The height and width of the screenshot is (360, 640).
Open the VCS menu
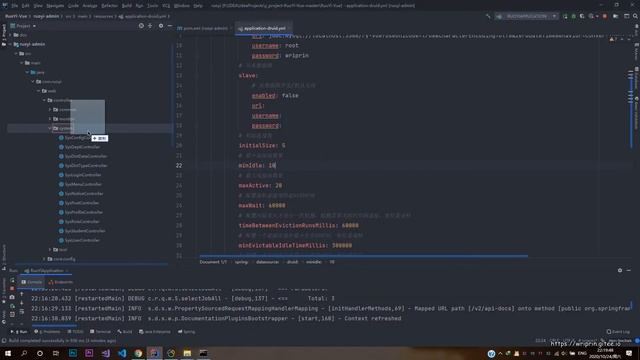(166, 6)
